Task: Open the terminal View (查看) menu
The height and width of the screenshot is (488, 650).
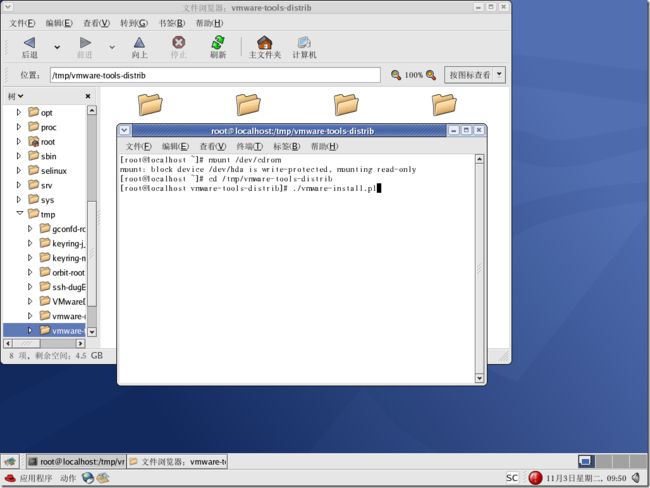Action: tap(213, 146)
